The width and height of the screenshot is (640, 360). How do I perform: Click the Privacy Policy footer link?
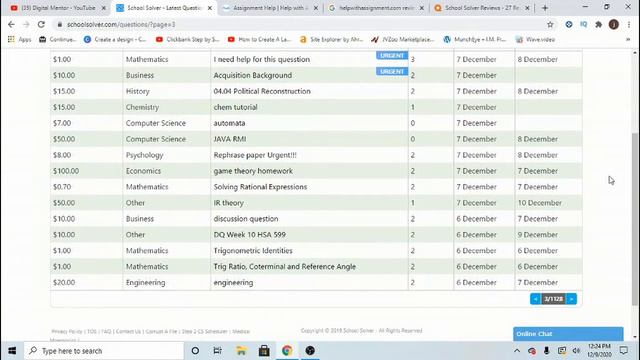click(x=67, y=331)
